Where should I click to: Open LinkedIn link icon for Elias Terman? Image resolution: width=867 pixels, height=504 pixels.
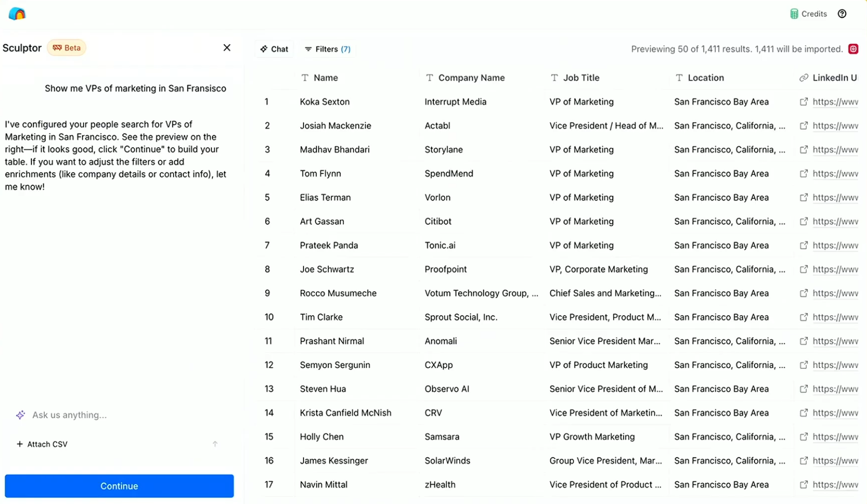coord(803,197)
